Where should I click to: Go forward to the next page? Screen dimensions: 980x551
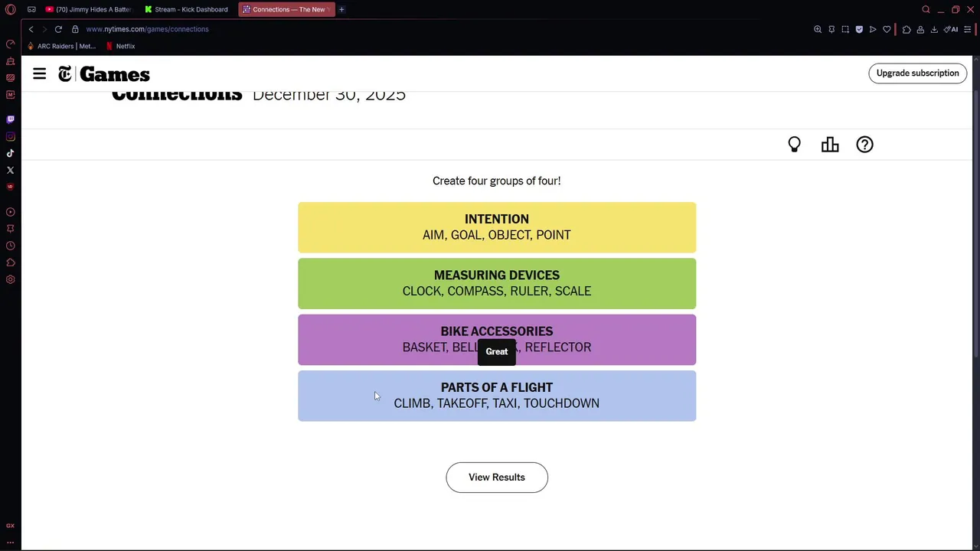point(44,29)
